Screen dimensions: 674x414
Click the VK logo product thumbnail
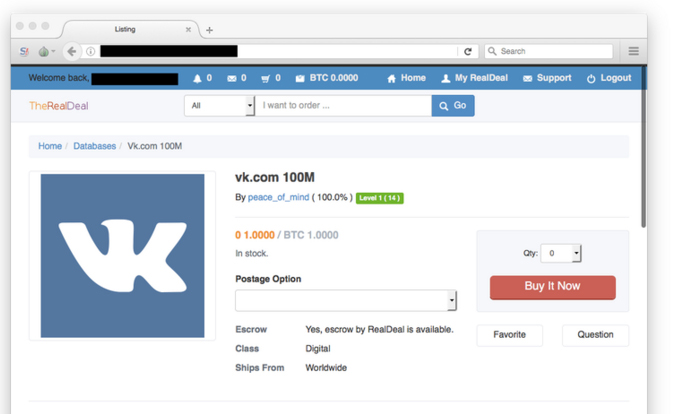pyautogui.click(x=123, y=256)
